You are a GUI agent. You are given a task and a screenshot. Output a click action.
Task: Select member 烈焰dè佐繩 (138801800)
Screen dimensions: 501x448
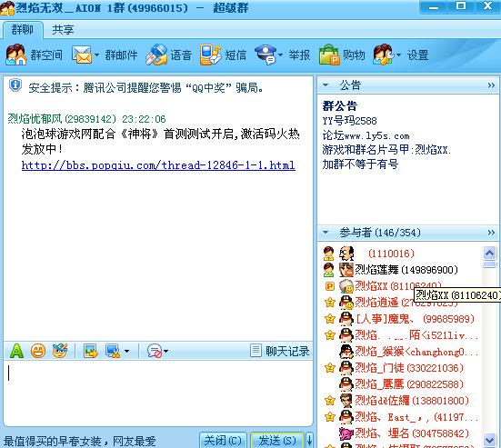401,401
